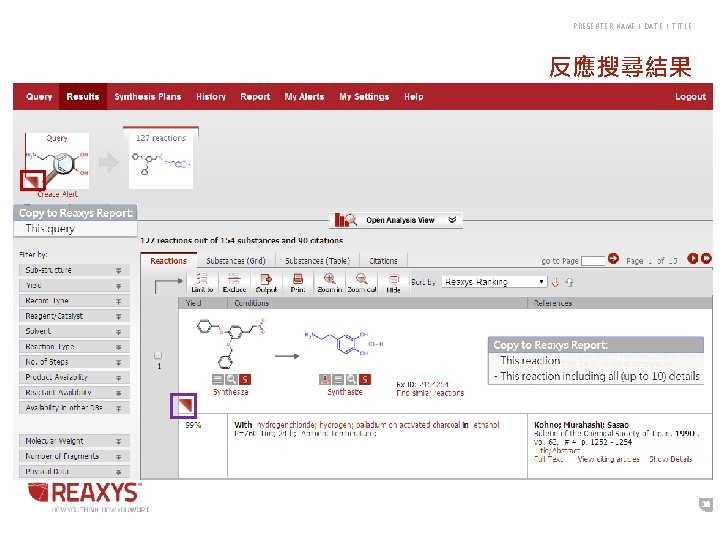Click the reactant details list icon
Image resolution: width=720 pixels, height=540 pixels.
[x=218, y=379]
